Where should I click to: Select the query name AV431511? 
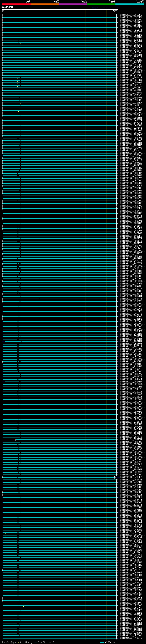click(x=8, y=7)
